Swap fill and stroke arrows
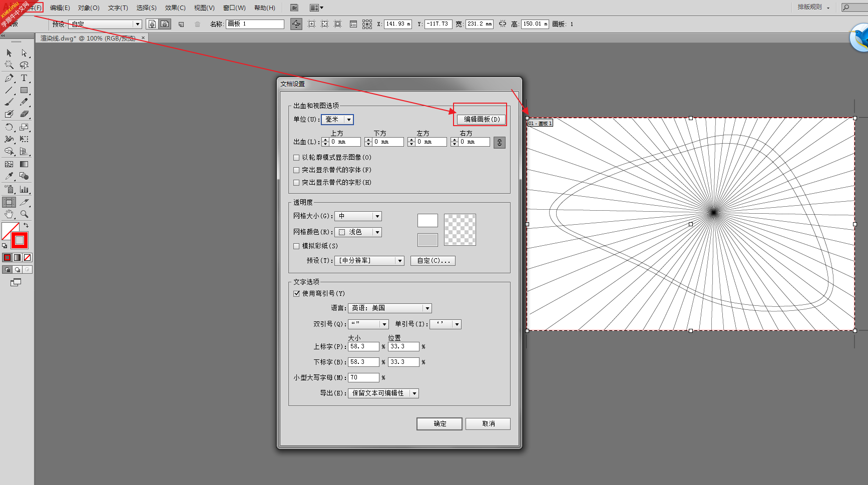 26,226
